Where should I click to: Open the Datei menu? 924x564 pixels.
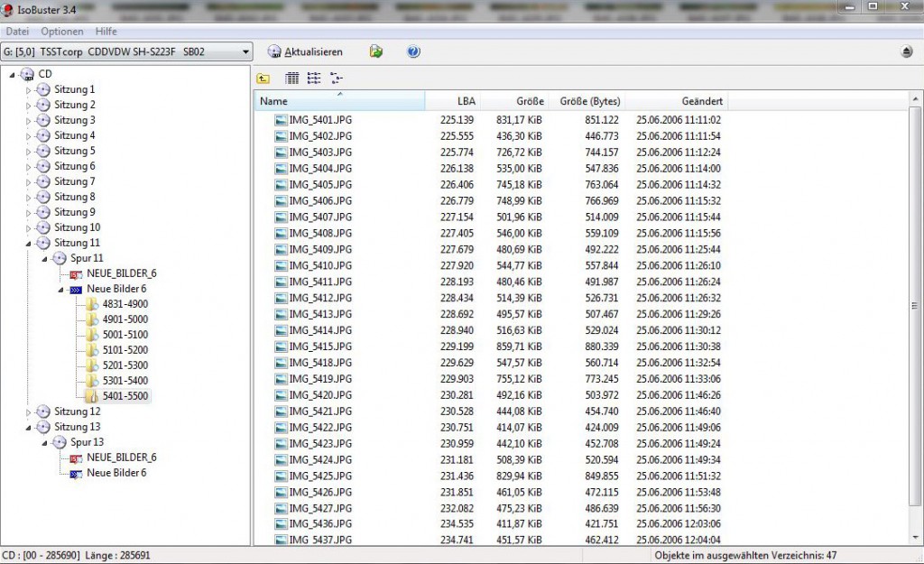click(18, 32)
